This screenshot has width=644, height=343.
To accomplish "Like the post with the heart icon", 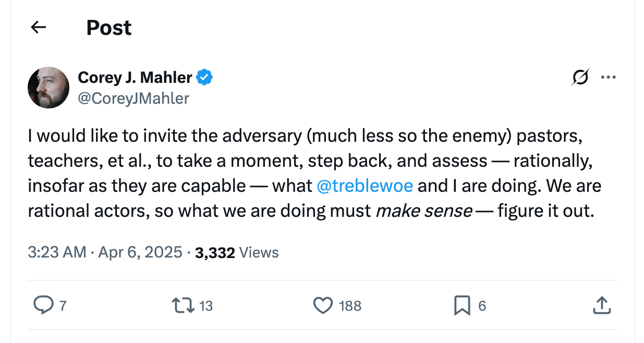I will [323, 305].
